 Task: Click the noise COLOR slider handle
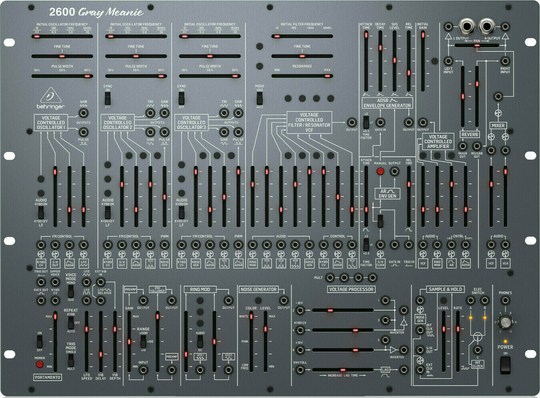coord(251,316)
